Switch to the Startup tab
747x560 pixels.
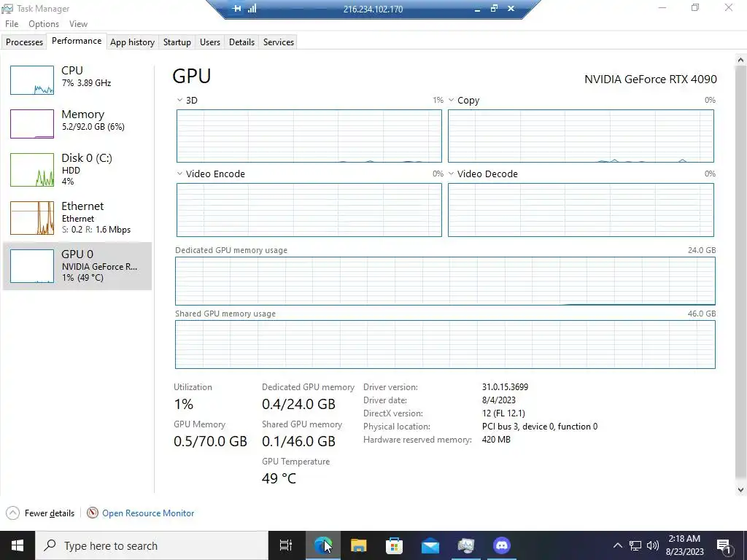(177, 42)
